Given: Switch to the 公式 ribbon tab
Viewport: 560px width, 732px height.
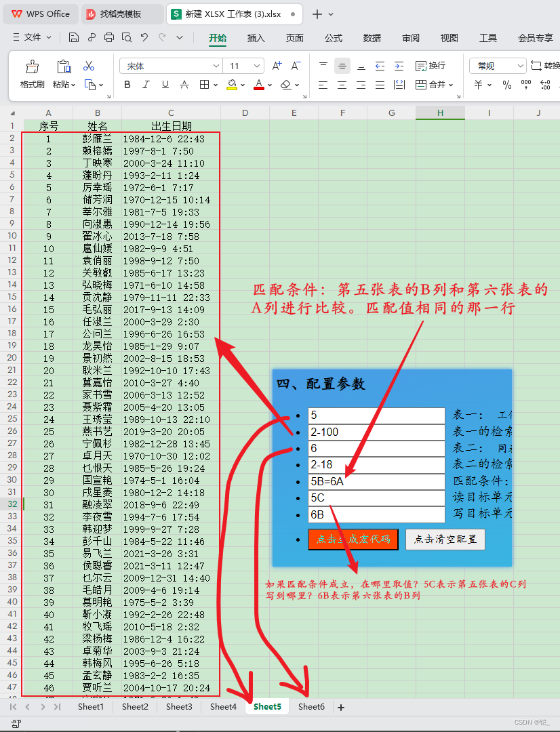Looking at the screenshot, I should pyautogui.click(x=334, y=38).
